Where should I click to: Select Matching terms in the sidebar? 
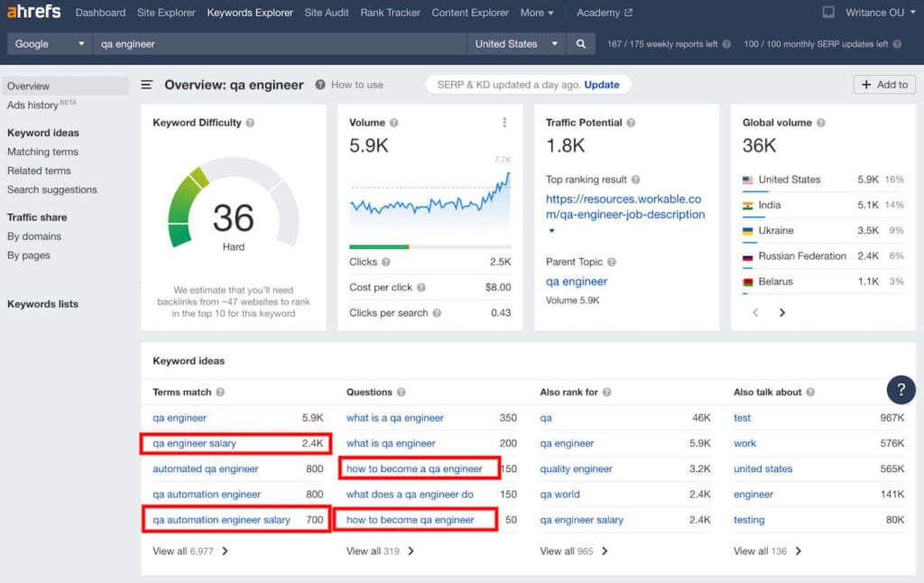tap(42, 152)
